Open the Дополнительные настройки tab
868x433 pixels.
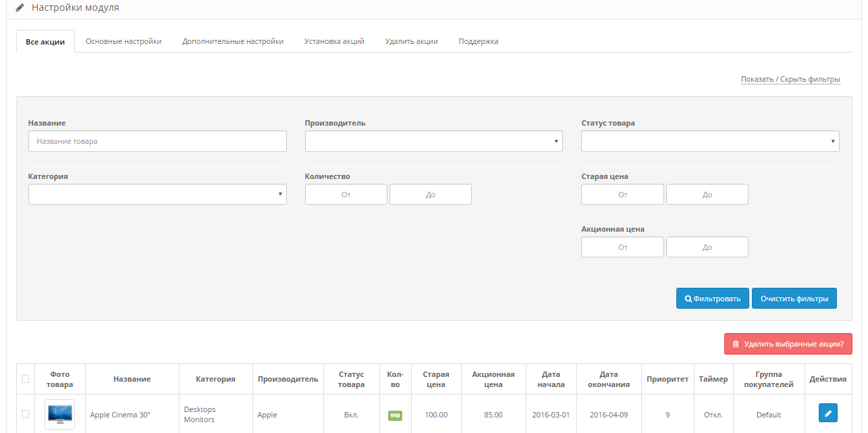[233, 41]
